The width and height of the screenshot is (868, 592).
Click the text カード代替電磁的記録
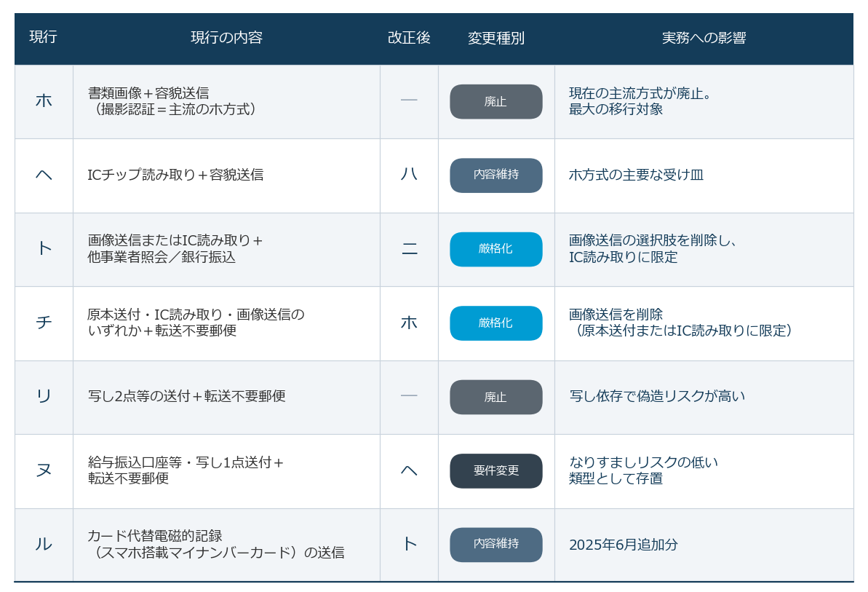click(x=155, y=536)
